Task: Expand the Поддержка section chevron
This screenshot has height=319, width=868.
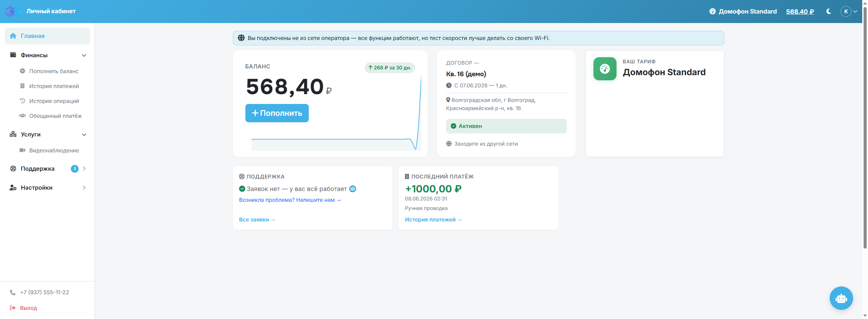Action: 84,169
